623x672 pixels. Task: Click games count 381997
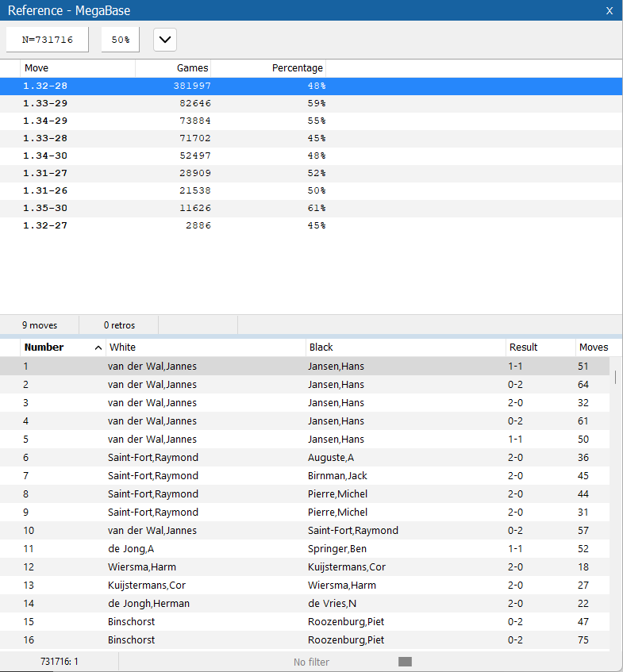(x=192, y=86)
